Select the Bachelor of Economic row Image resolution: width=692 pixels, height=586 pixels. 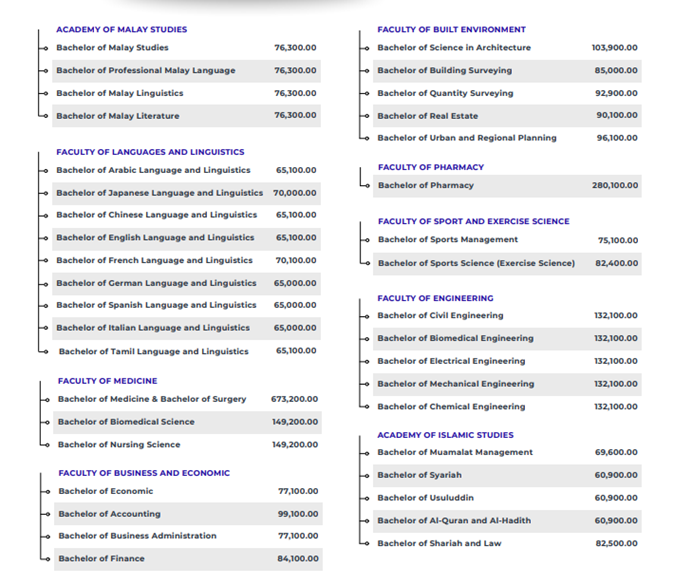pyautogui.click(x=188, y=491)
